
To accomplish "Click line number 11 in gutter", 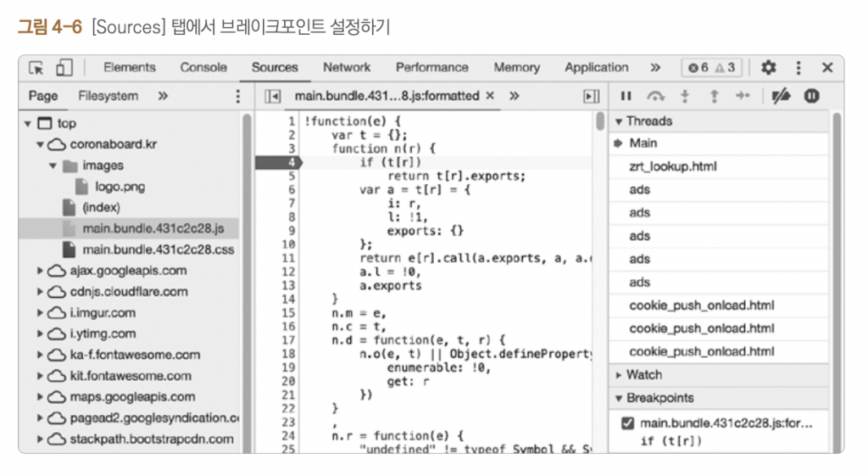I will [x=288, y=259].
